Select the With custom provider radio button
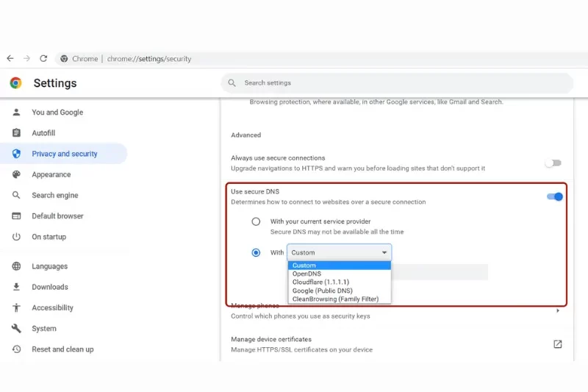The height and width of the screenshot is (392, 588). [256, 253]
